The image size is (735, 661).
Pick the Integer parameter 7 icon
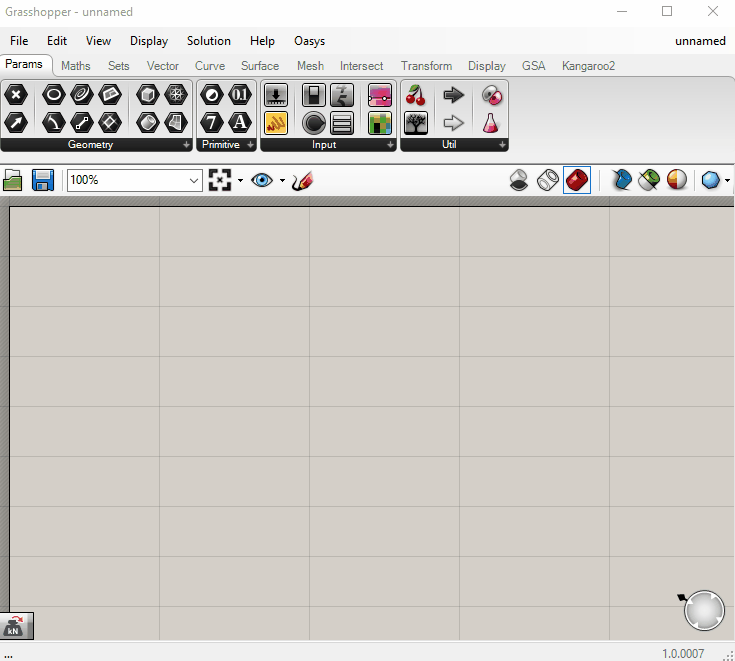[212, 123]
